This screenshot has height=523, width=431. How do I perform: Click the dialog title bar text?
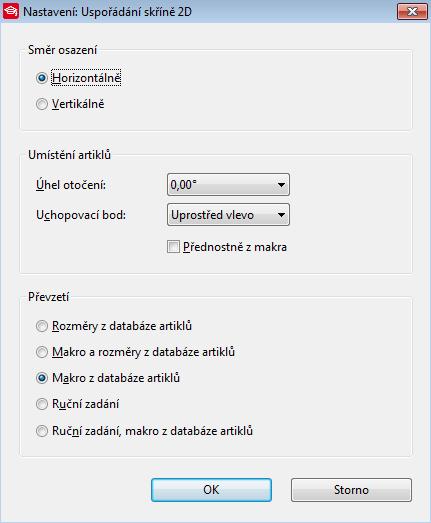tap(107, 12)
